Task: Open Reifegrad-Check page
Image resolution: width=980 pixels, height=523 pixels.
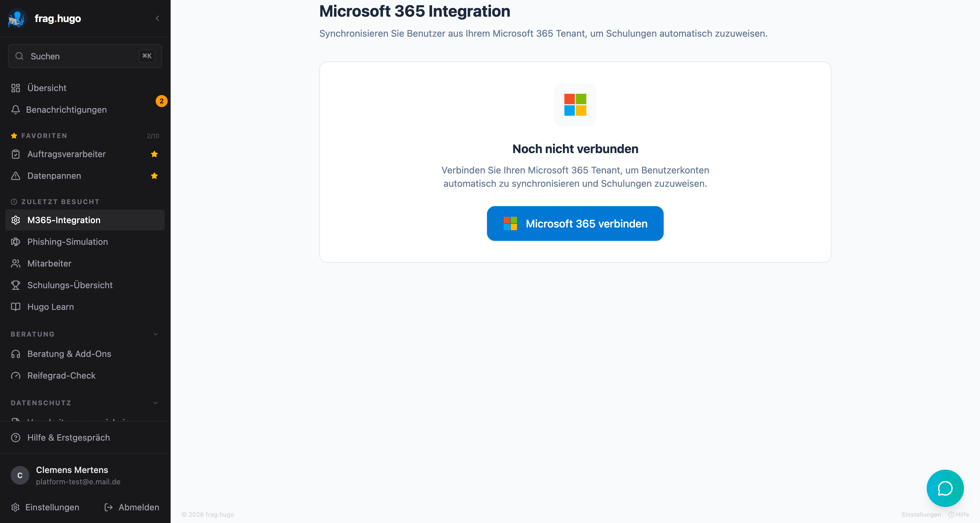Action: 85,376
